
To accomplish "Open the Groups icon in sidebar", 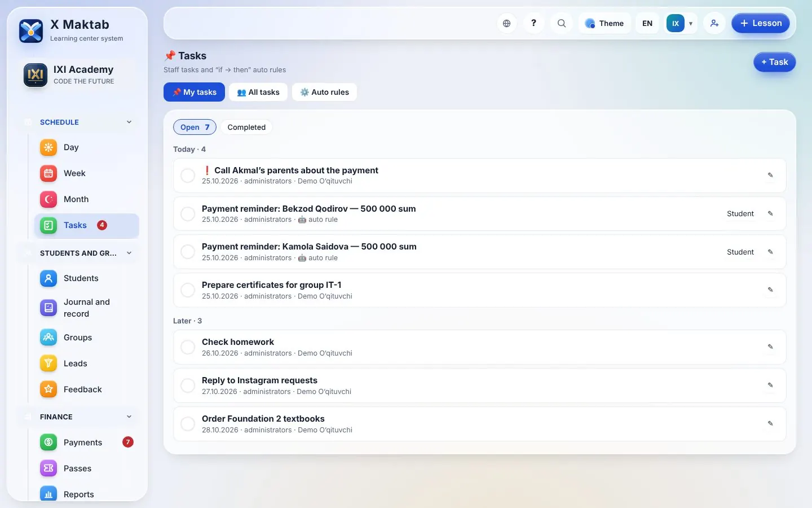I will [x=48, y=338].
